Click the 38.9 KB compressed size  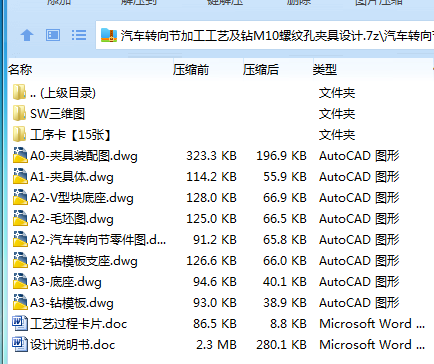tap(285, 303)
